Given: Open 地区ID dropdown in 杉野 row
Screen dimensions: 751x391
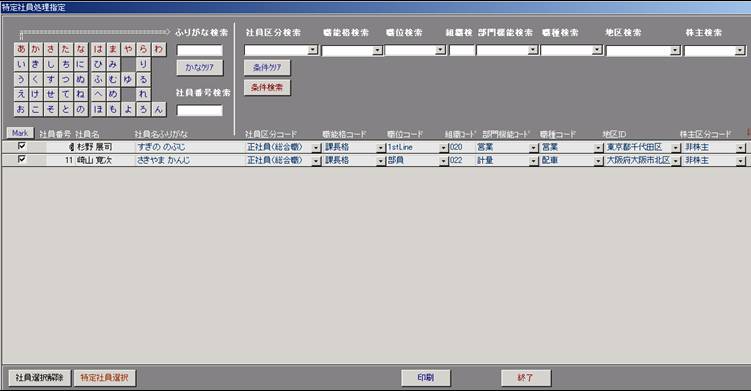Looking at the screenshot, I should [676, 148].
